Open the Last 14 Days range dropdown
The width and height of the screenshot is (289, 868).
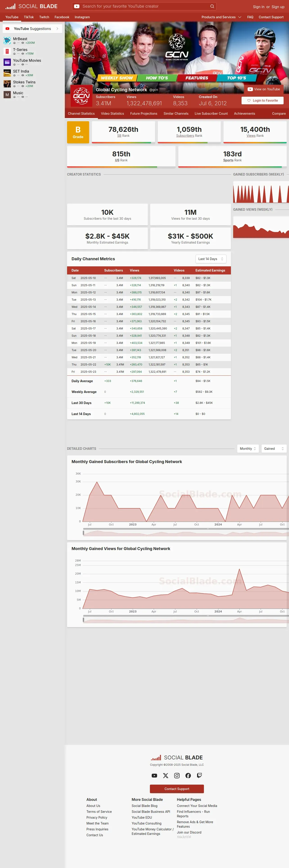[x=211, y=259]
